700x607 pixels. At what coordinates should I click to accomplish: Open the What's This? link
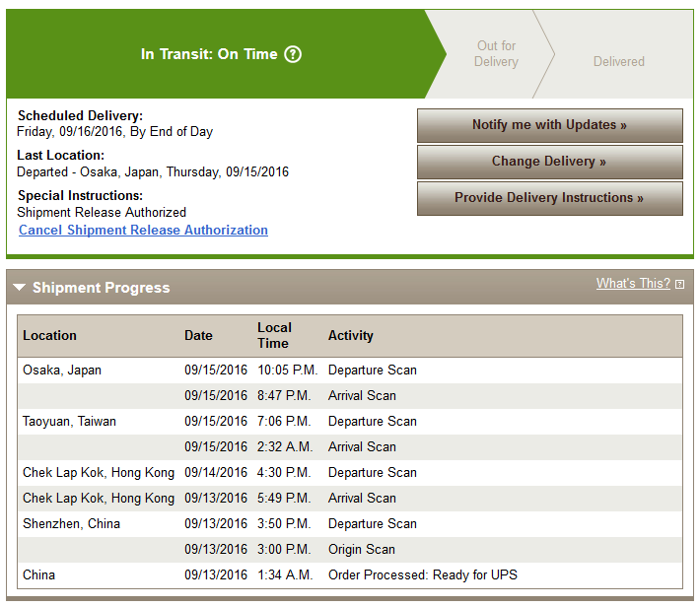click(633, 283)
